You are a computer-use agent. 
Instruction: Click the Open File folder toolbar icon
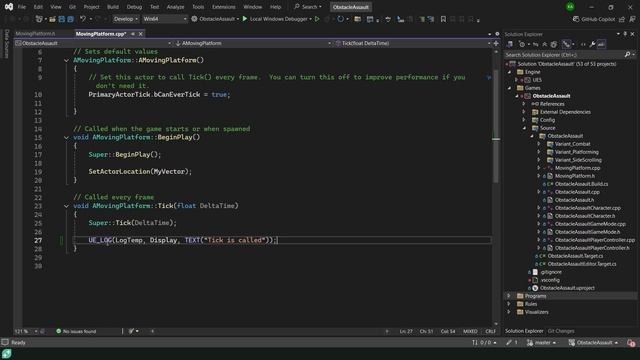[x=52, y=19]
